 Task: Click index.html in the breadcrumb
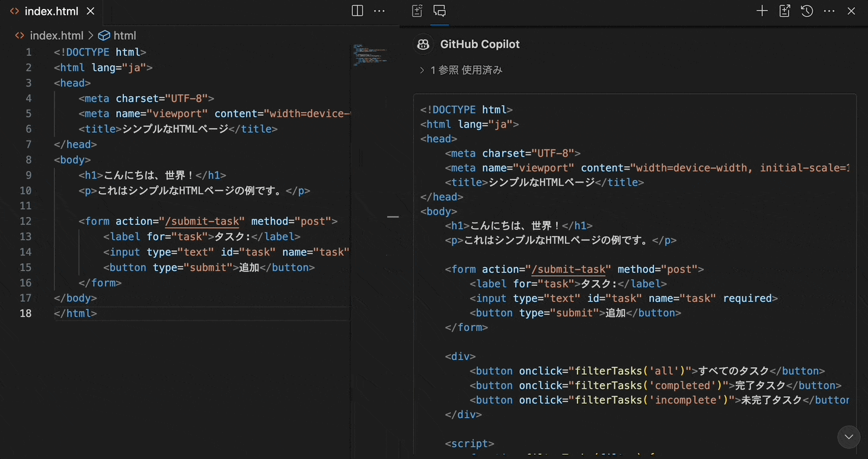[56, 36]
